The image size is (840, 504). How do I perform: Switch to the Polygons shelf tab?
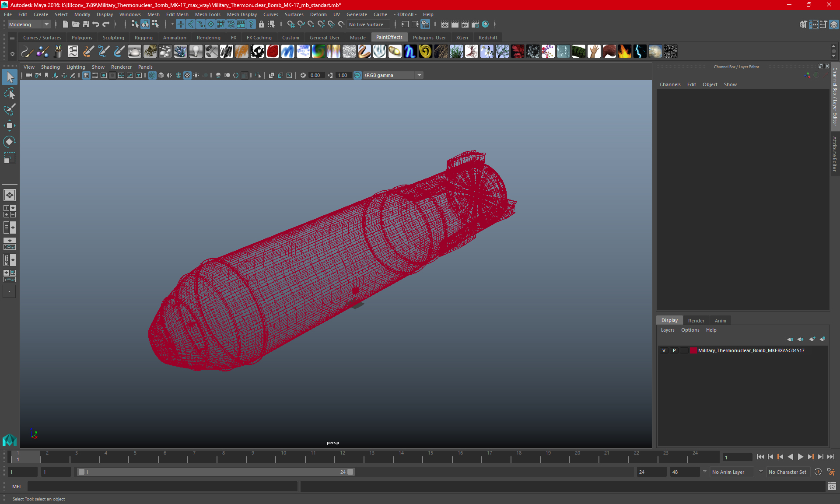pos(82,38)
